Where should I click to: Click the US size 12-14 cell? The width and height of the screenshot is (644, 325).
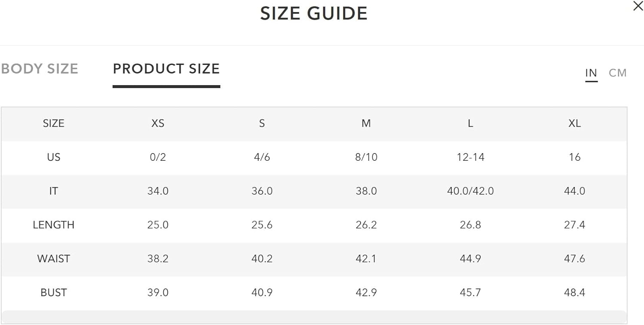pyautogui.click(x=471, y=157)
